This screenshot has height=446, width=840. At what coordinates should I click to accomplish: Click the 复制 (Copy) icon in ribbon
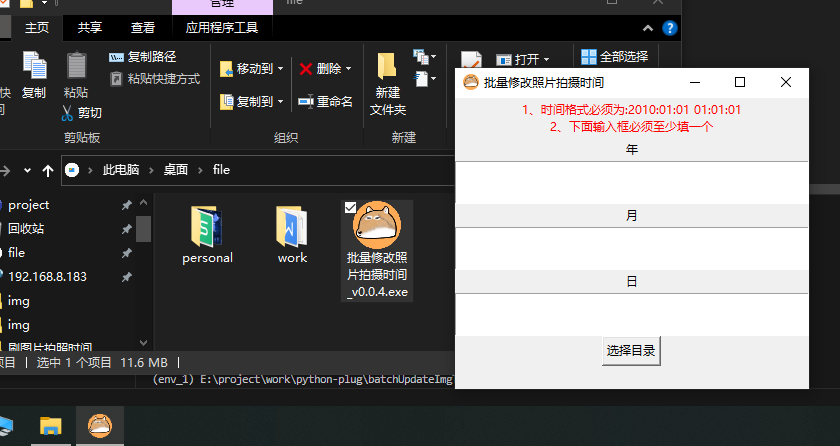click(34, 65)
